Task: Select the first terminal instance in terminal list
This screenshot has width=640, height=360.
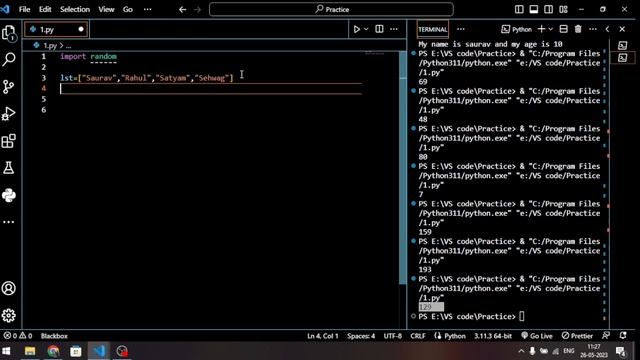Action: point(622,45)
